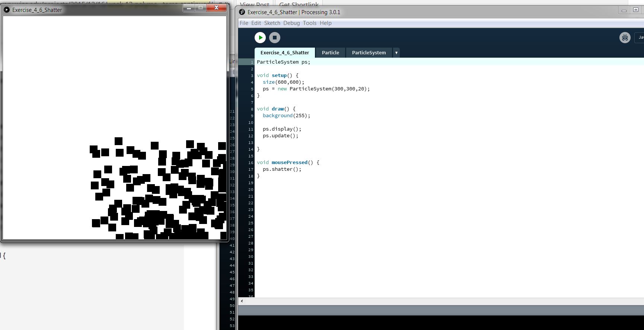Open the File menu

click(244, 23)
